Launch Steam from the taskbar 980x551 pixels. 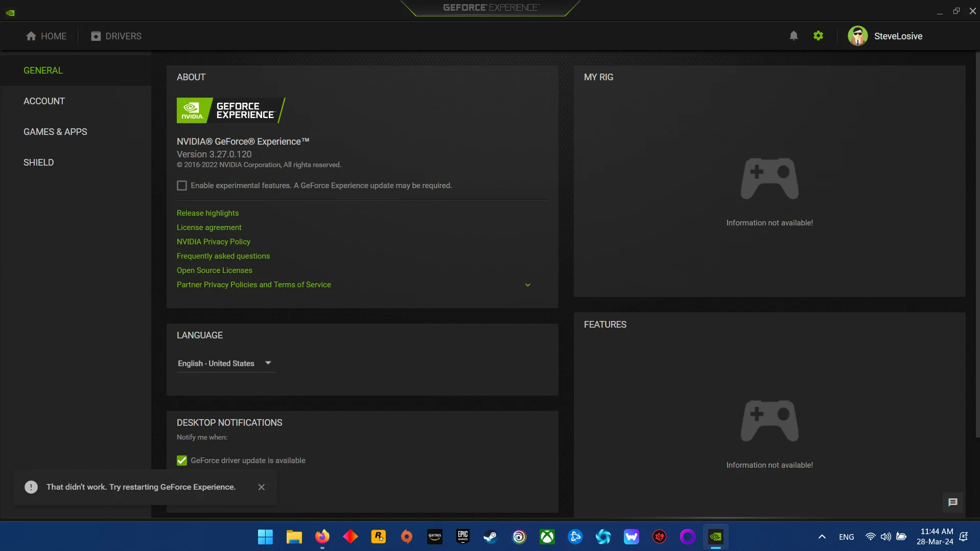489,537
